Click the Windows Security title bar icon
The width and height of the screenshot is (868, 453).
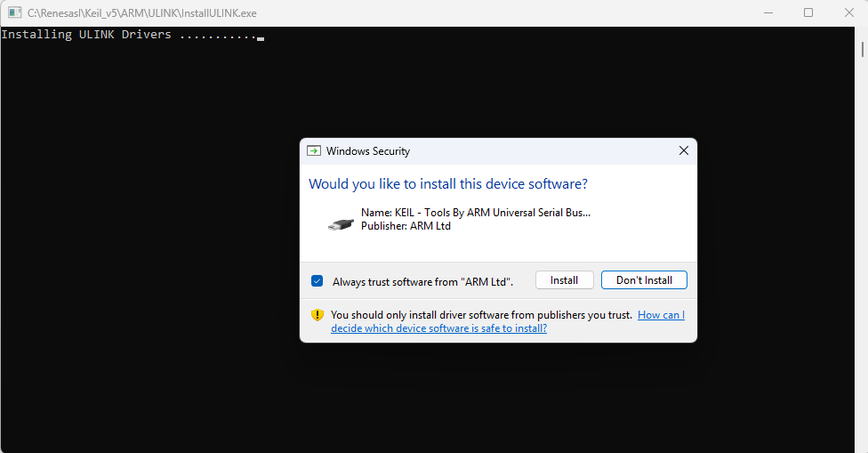pyautogui.click(x=314, y=151)
